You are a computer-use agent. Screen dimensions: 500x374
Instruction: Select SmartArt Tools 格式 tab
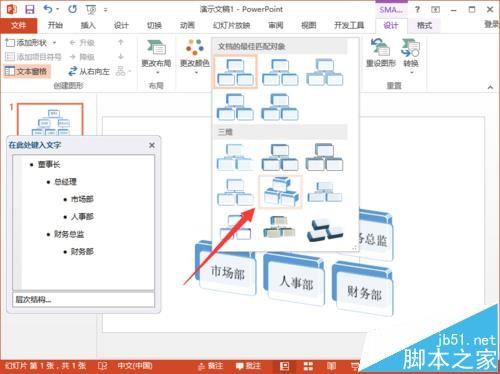424,25
